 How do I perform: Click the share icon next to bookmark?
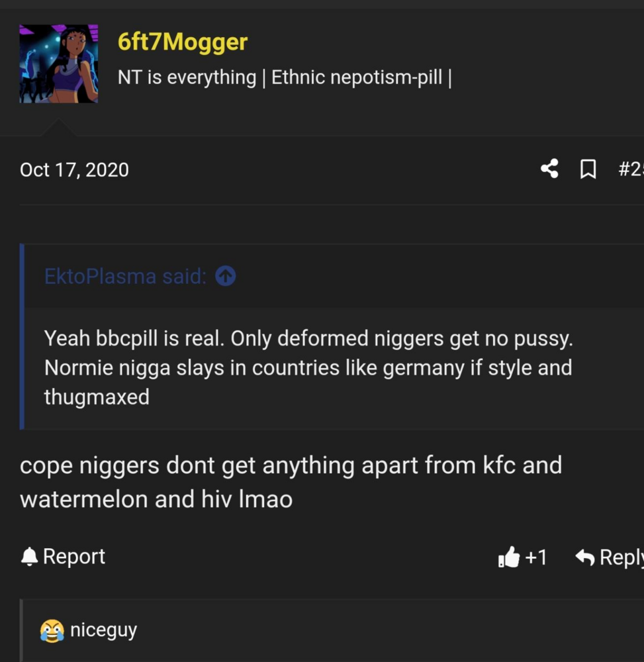pyautogui.click(x=549, y=169)
